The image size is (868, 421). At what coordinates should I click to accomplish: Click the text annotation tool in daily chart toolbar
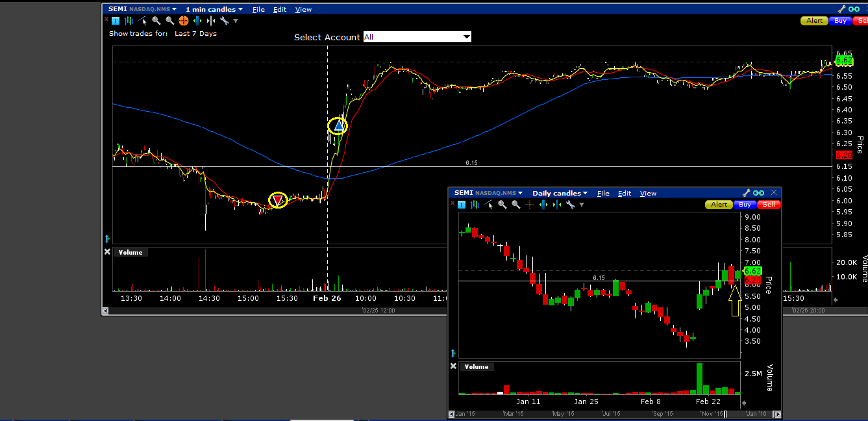coord(462,205)
